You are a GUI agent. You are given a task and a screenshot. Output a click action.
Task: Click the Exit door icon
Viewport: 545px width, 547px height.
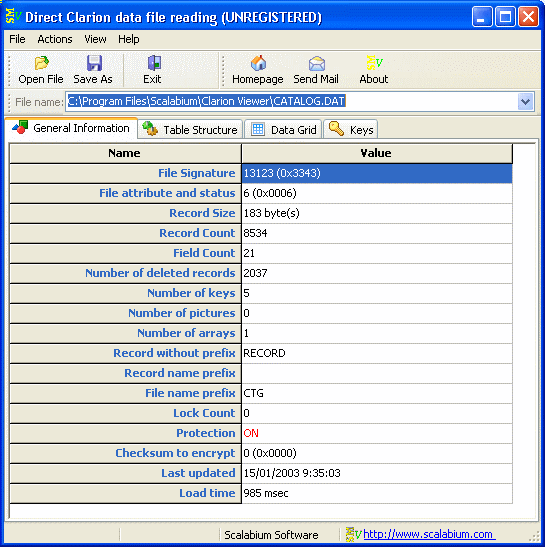[154, 63]
